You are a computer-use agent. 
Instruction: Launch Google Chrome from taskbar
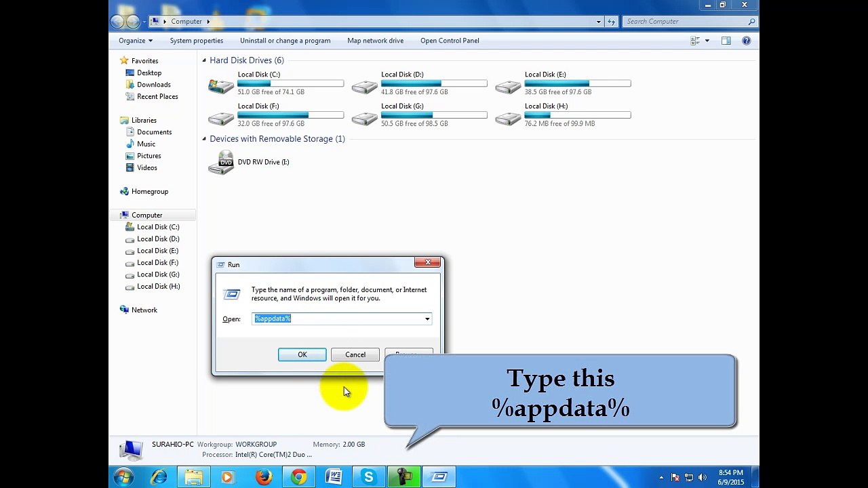click(x=298, y=477)
